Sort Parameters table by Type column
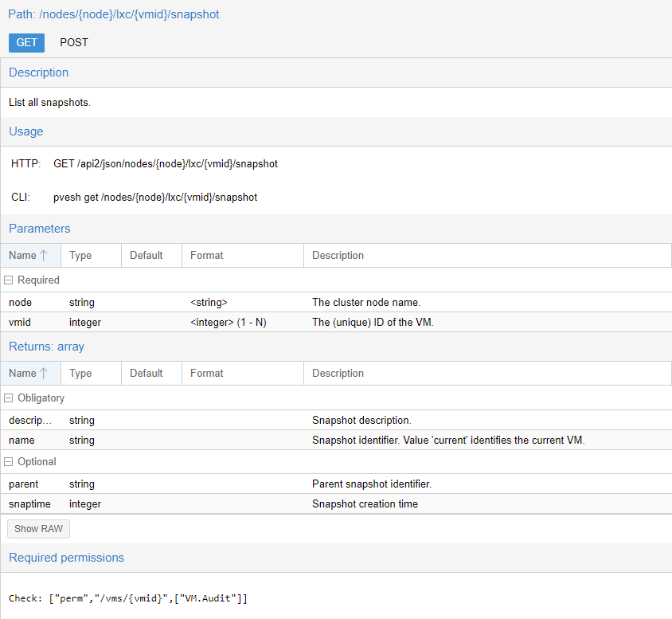 (91, 256)
